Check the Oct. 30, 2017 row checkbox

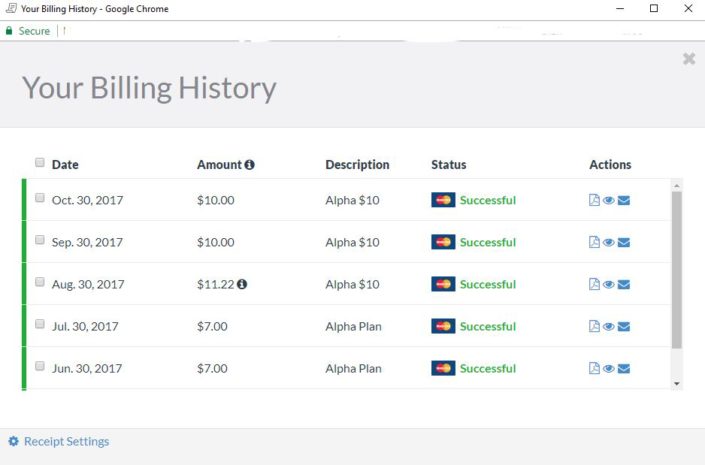pyautogui.click(x=40, y=198)
